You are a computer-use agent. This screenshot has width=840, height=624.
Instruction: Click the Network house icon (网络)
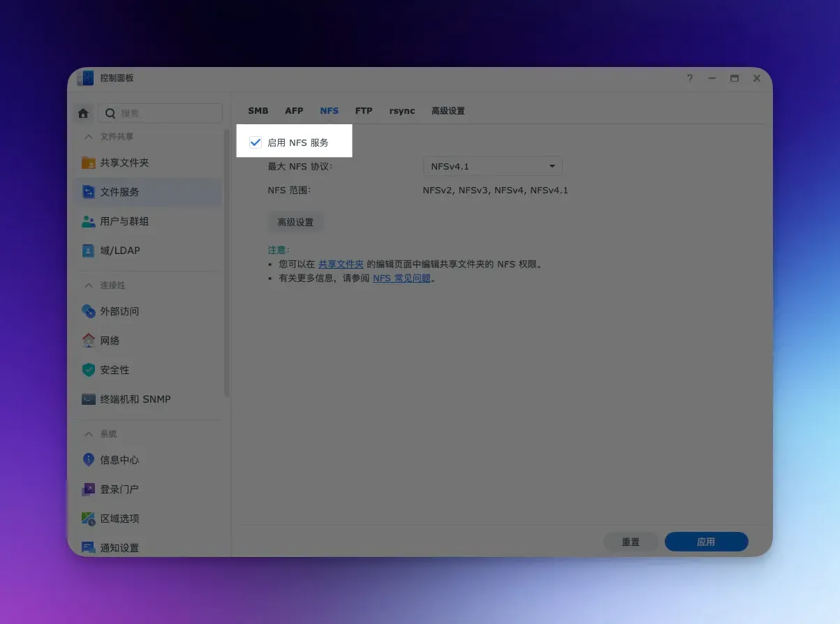pos(89,341)
